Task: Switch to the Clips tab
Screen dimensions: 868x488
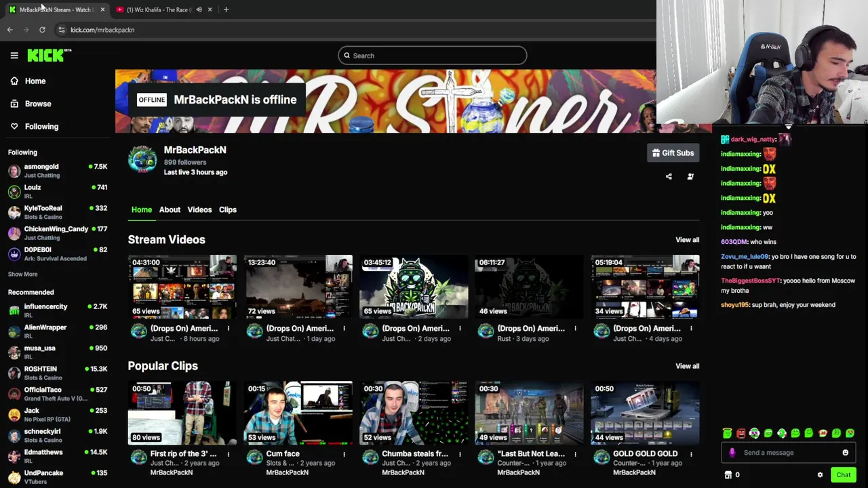Action: tap(228, 209)
